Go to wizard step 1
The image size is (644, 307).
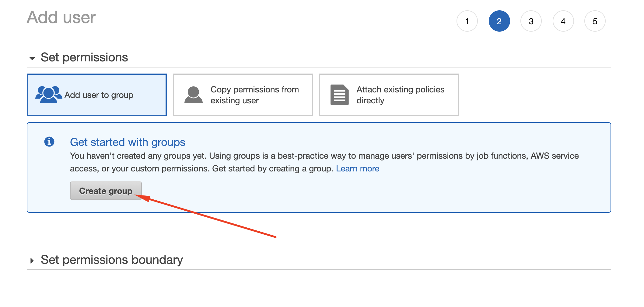[467, 21]
